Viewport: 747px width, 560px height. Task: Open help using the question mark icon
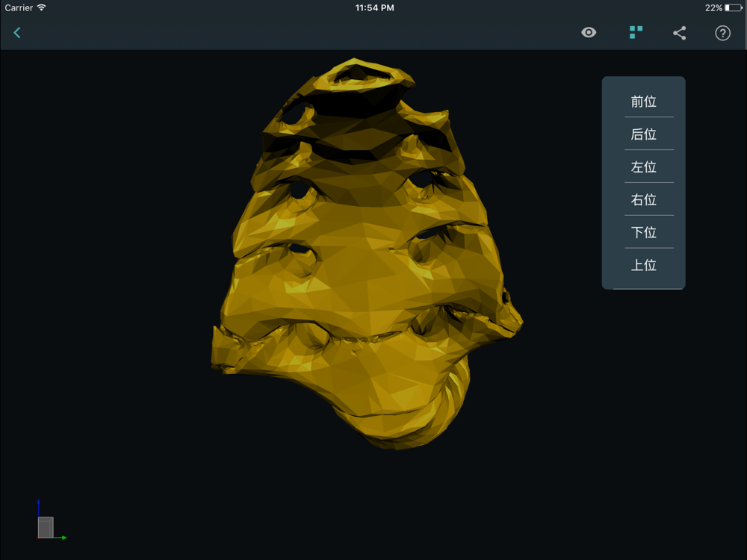(x=722, y=33)
